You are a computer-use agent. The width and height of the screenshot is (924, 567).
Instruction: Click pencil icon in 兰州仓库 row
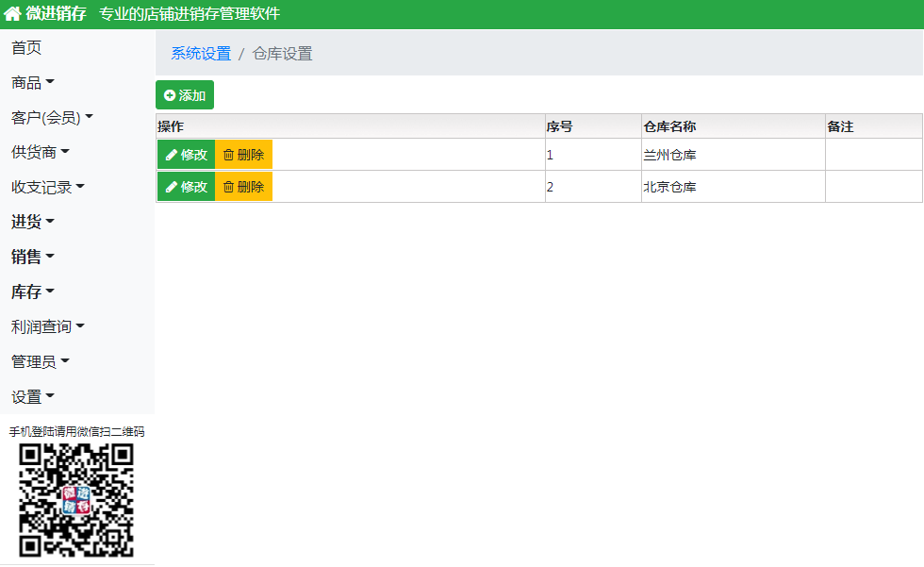172,155
